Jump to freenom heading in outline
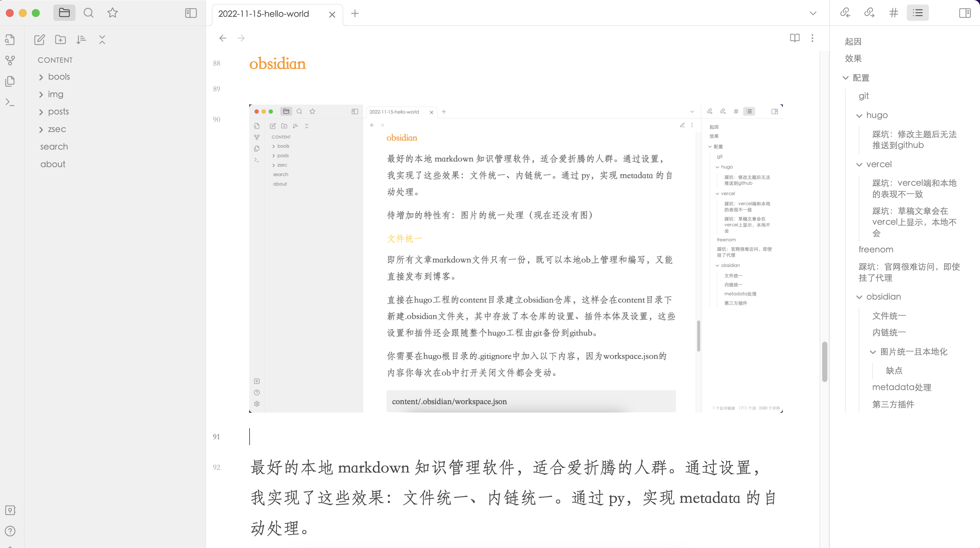This screenshot has width=980, height=548. tap(875, 249)
